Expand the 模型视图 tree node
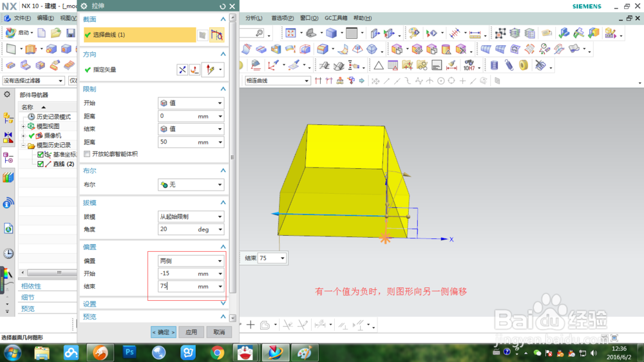Image resolution: width=644 pixels, height=362 pixels. (23, 126)
